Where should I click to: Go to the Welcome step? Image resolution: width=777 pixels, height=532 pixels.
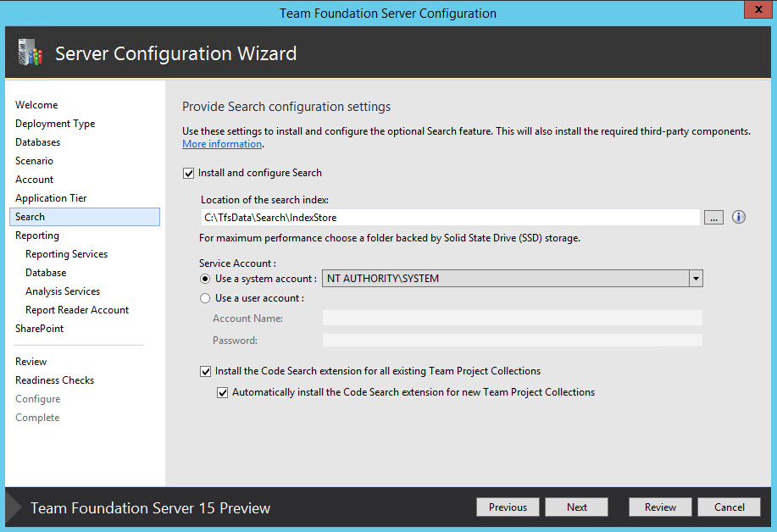click(x=36, y=105)
